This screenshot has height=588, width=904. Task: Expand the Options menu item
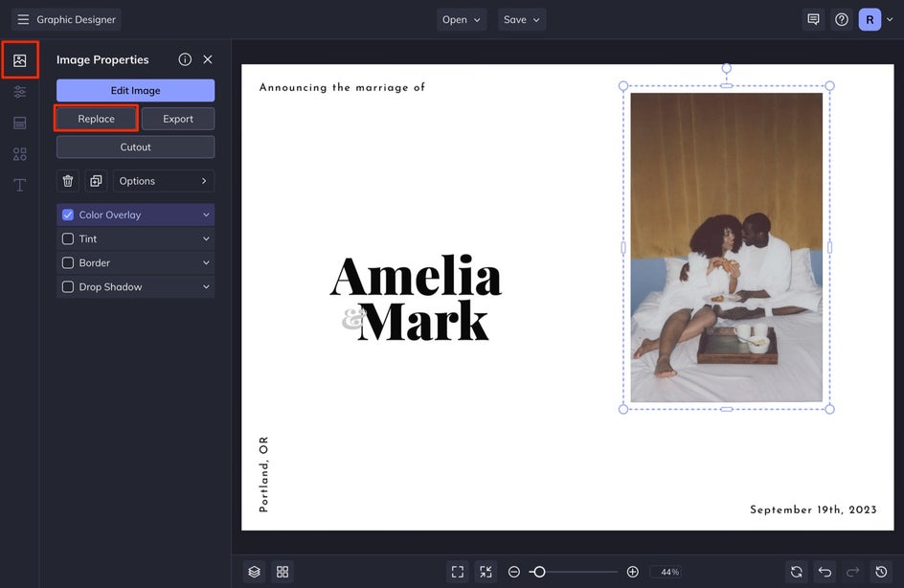click(163, 181)
